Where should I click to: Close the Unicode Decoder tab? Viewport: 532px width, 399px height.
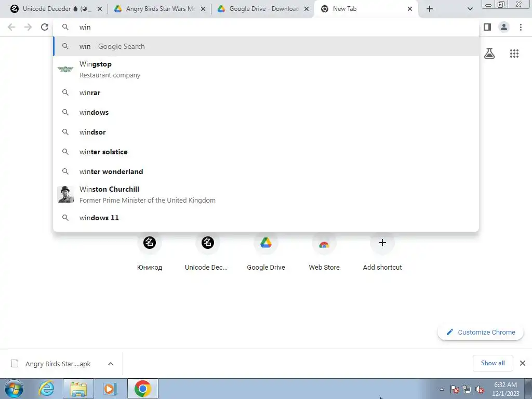100,9
